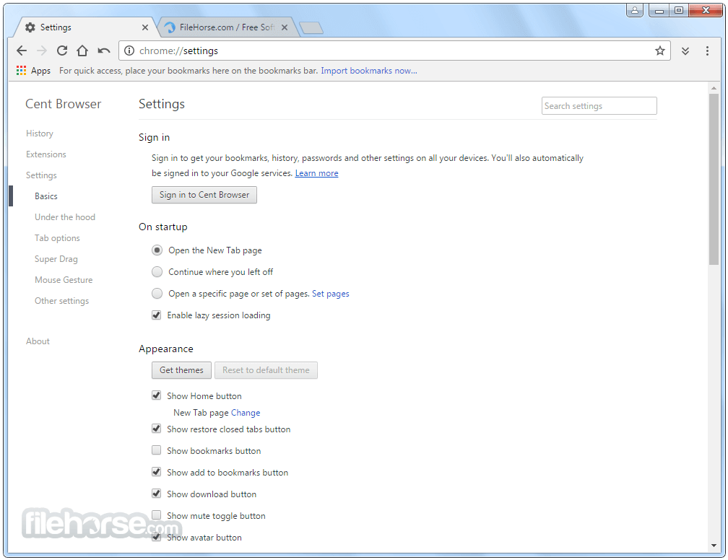Minimize the browser window
728x560 pixels.
point(659,10)
